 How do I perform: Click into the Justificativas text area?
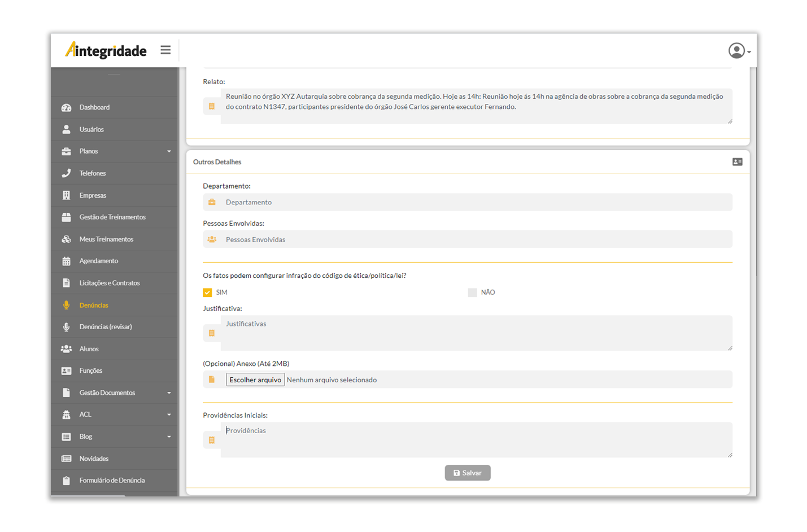(476, 333)
